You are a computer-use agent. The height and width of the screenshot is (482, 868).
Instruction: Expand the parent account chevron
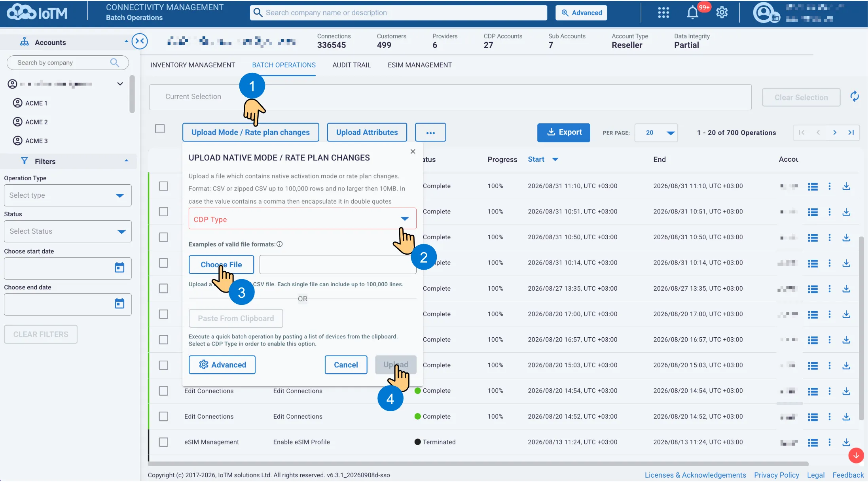120,84
